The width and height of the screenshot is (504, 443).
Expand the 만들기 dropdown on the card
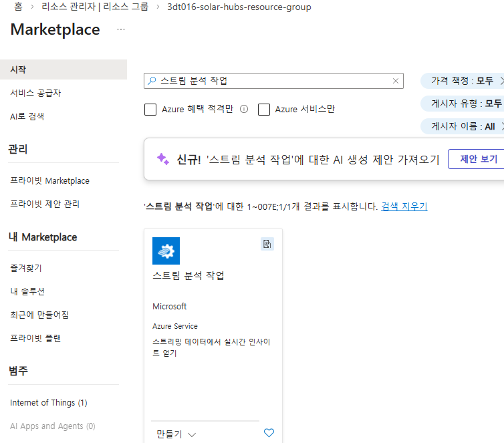coord(176,434)
